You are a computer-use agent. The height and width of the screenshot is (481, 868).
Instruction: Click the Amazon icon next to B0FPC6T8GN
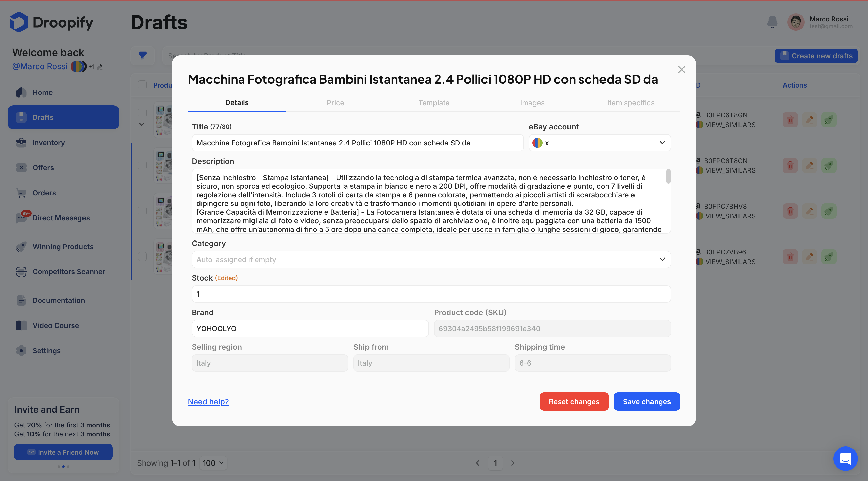(698, 114)
